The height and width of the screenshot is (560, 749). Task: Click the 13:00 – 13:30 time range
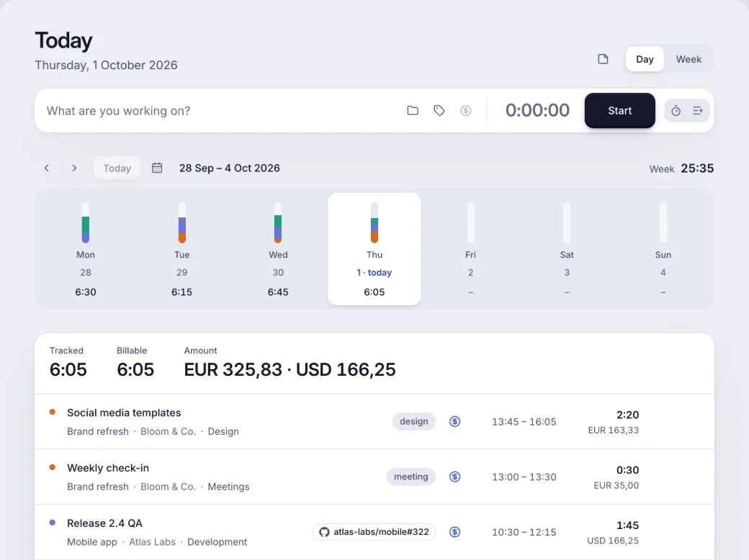[524, 477]
